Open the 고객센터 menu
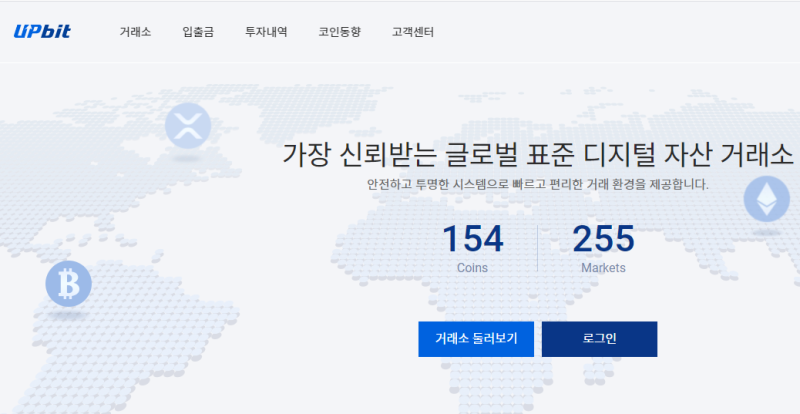 [x=413, y=32]
